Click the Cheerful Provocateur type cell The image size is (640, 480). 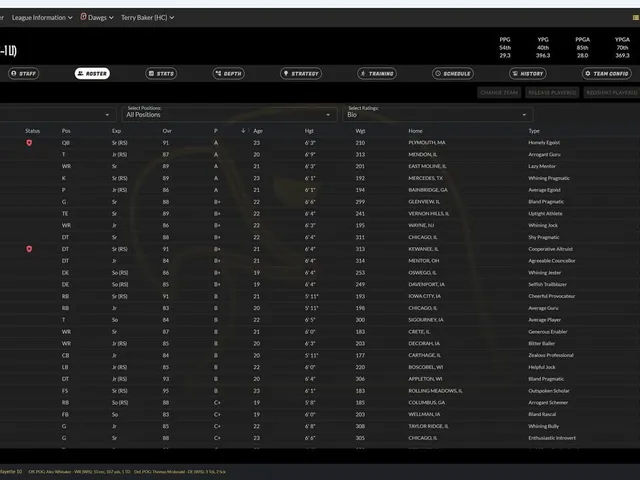(551, 296)
